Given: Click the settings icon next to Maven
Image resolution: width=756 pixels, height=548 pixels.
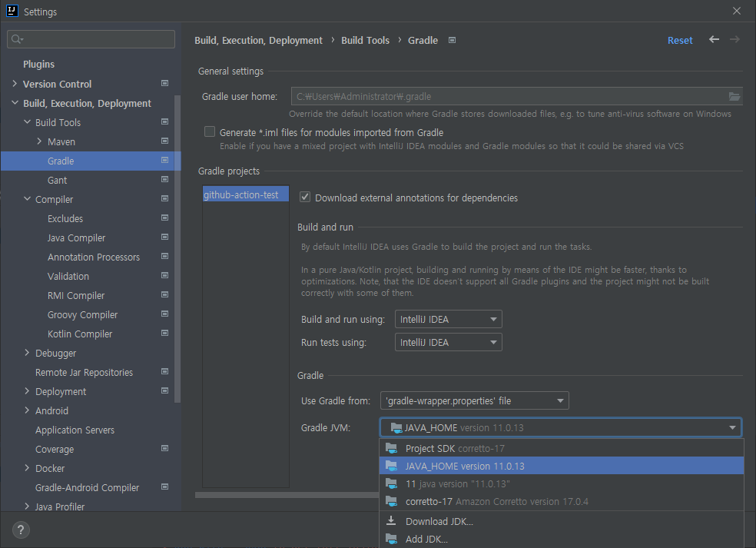Looking at the screenshot, I should (x=164, y=141).
